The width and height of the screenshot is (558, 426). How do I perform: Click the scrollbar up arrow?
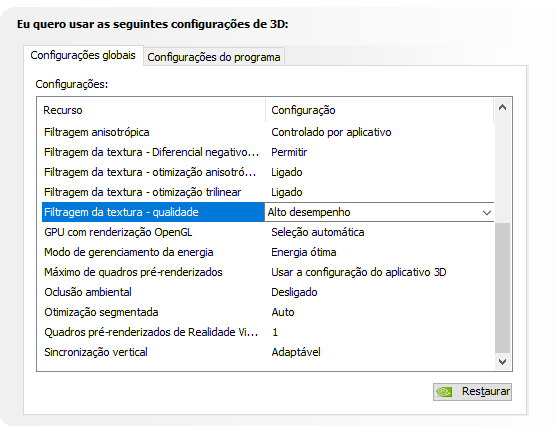pyautogui.click(x=502, y=107)
